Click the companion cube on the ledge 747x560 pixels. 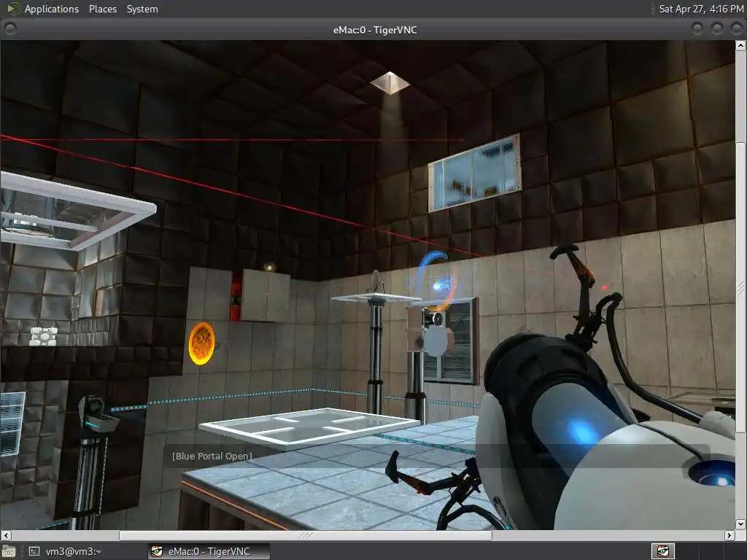(x=43, y=335)
